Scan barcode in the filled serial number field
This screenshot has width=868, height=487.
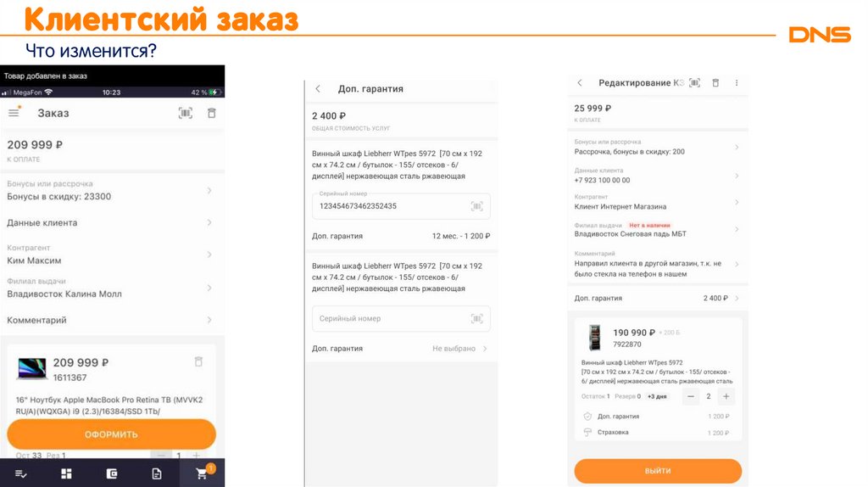[476, 206]
